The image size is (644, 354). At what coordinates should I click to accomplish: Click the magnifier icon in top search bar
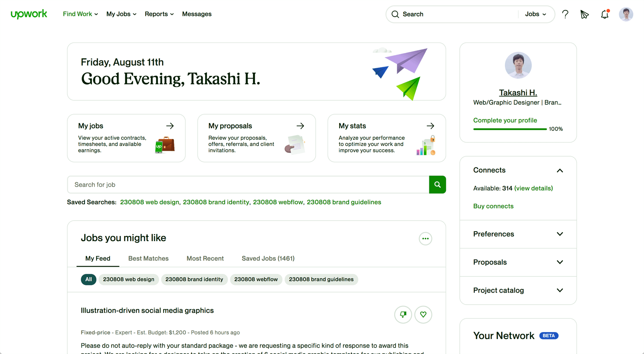395,14
